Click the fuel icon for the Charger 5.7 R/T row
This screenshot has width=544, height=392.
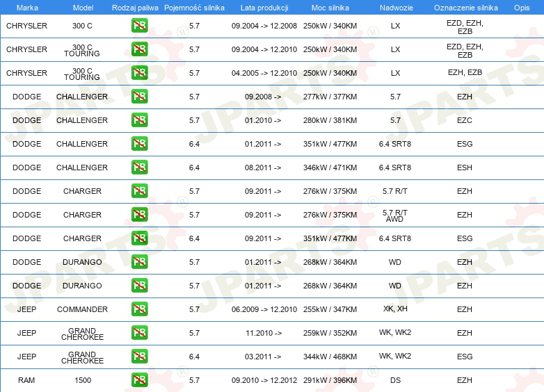[x=139, y=191]
